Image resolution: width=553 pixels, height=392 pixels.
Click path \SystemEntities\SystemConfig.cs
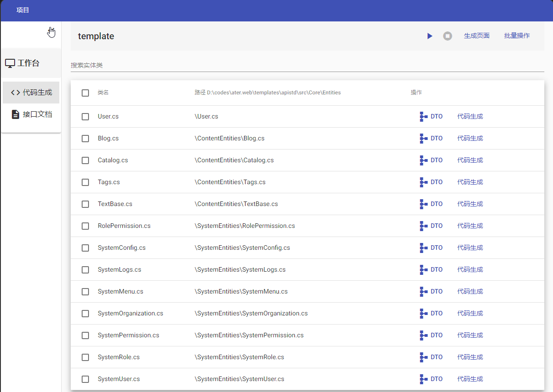pos(242,248)
